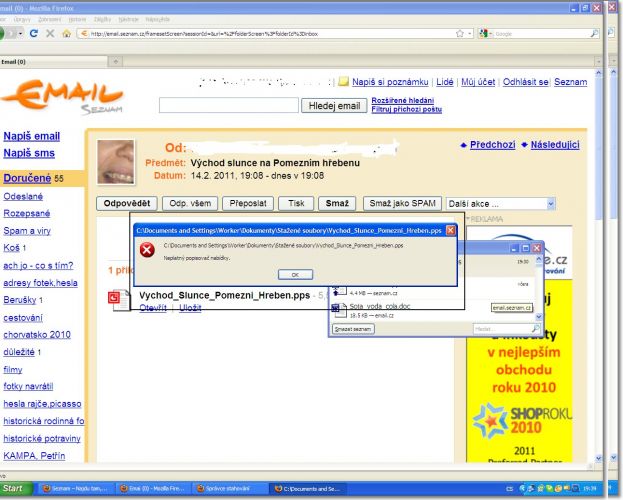This screenshot has width=623, height=500.
Task: Click Hledej email button
Action: (x=334, y=106)
